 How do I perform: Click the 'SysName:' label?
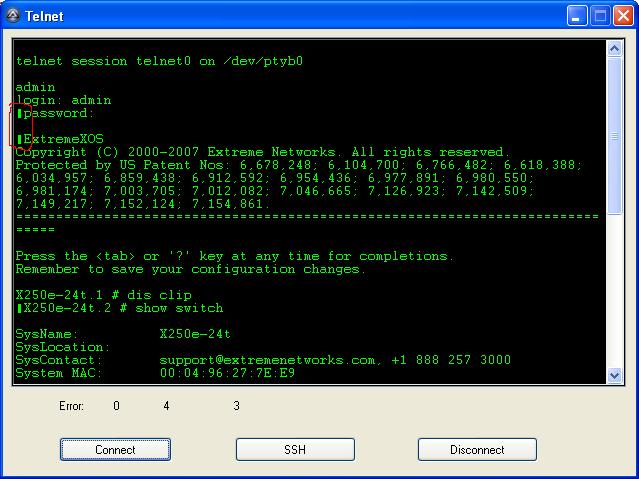click(47, 334)
